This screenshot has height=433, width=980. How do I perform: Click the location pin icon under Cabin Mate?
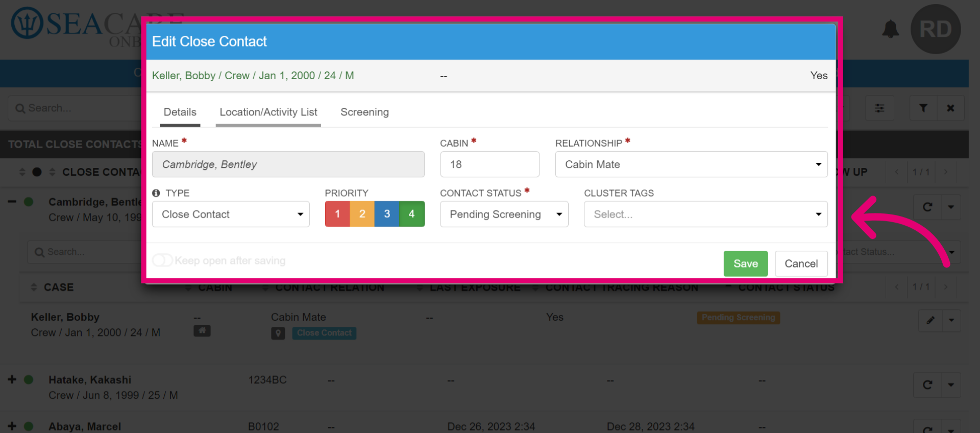[278, 333]
